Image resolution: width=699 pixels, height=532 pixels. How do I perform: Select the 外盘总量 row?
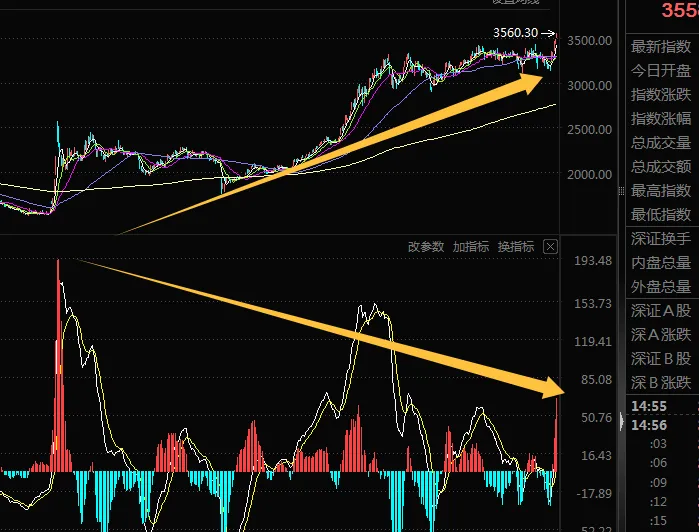click(662, 287)
